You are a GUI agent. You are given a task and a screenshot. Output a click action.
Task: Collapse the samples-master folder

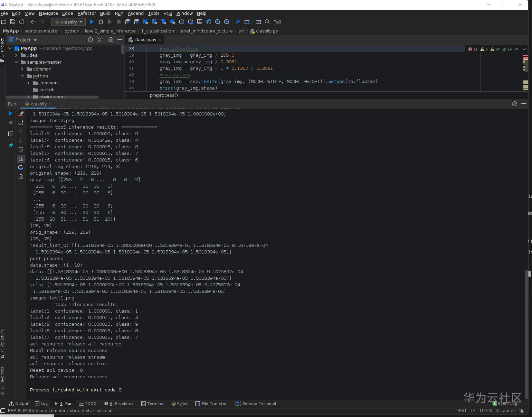click(x=16, y=62)
